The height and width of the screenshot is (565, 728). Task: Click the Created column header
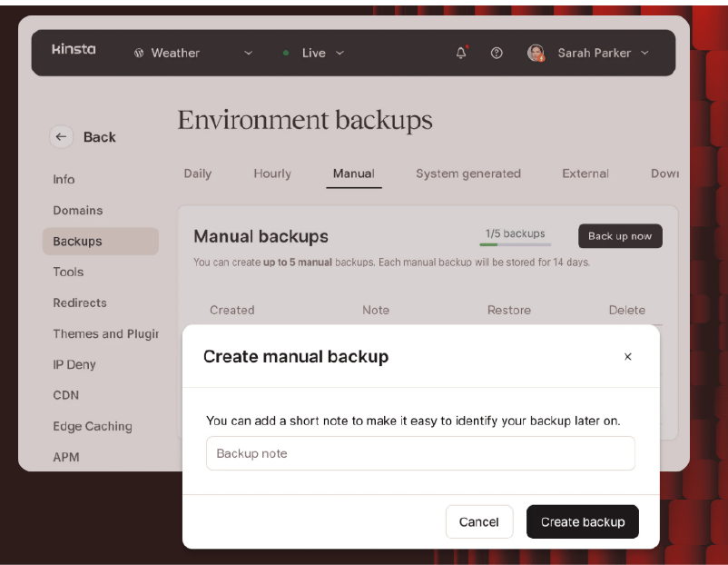pyautogui.click(x=232, y=310)
